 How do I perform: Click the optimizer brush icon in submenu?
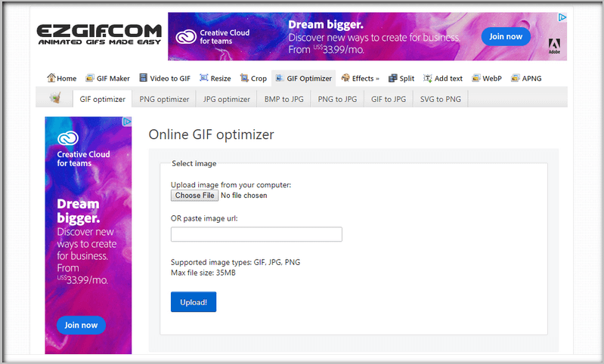55,97
